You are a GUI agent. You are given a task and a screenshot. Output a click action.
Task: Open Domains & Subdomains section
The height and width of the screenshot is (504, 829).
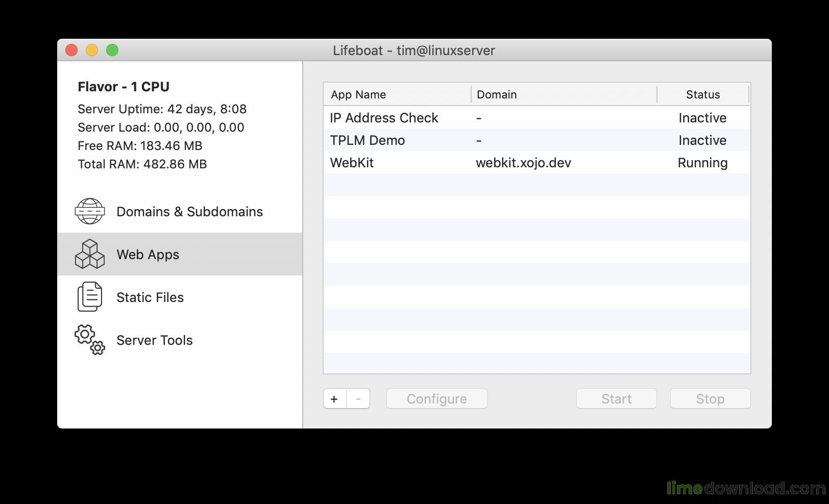180,211
